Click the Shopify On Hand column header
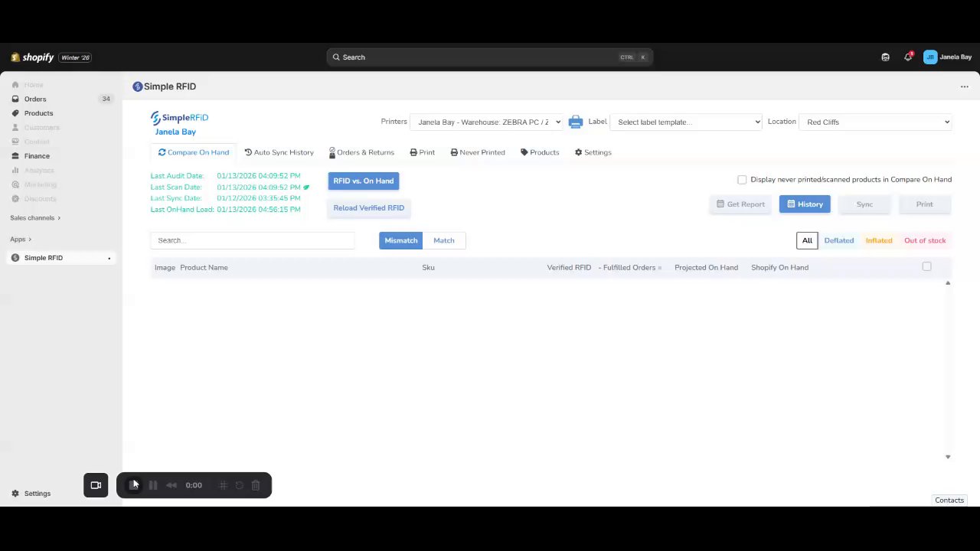Viewport: 980px width, 551px height. 779,268
